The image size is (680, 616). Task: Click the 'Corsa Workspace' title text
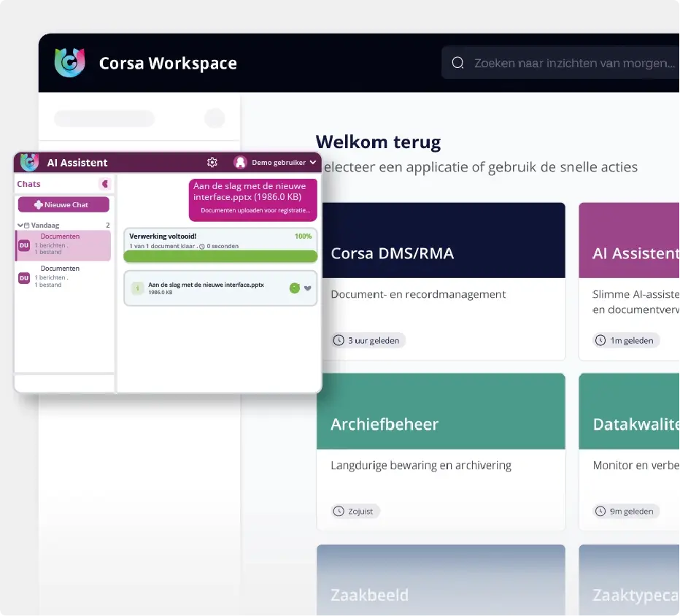(168, 63)
